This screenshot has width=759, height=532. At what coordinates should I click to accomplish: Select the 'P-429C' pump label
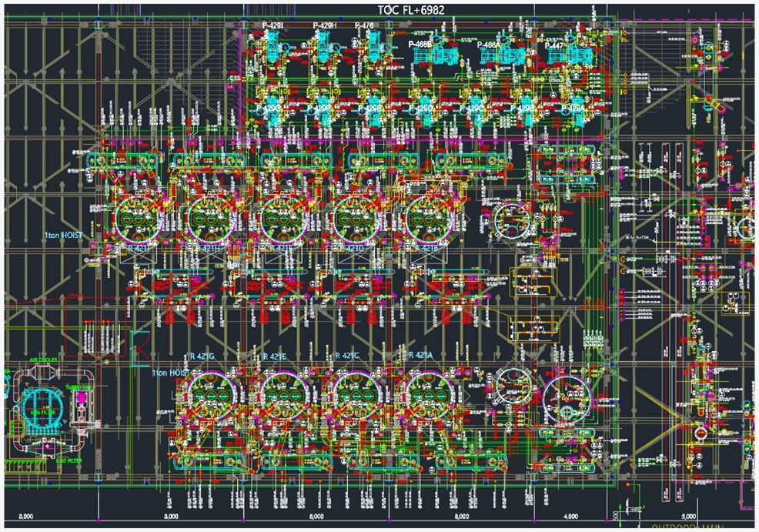471,109
